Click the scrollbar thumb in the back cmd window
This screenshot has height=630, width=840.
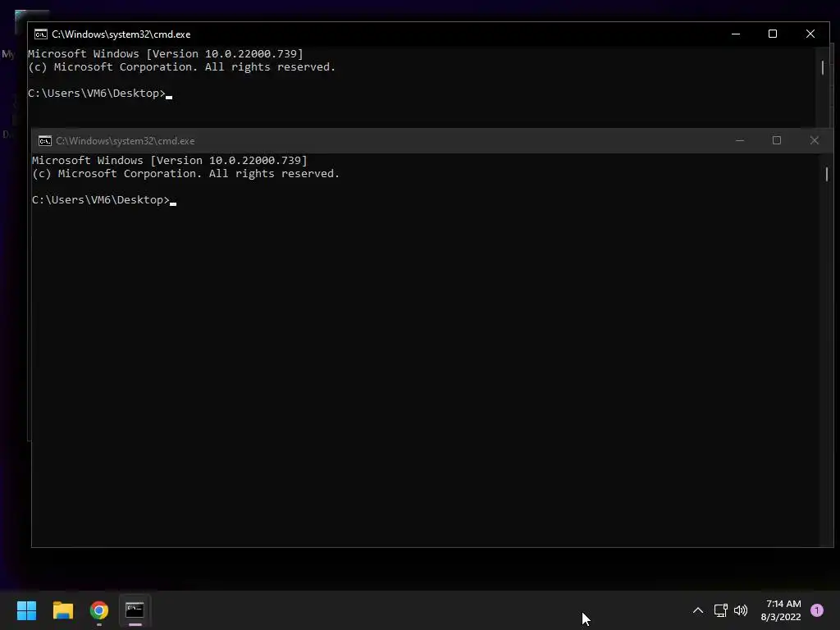[823, 67]
